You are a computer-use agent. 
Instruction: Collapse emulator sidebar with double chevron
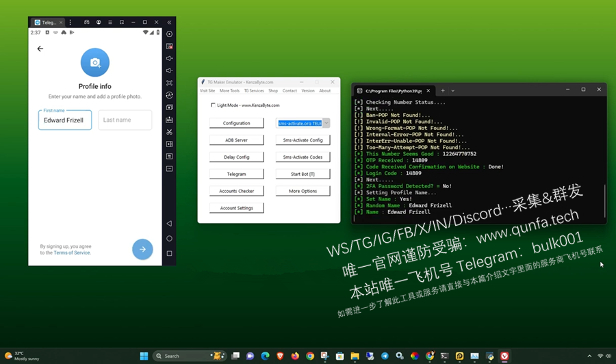(169, 23)
